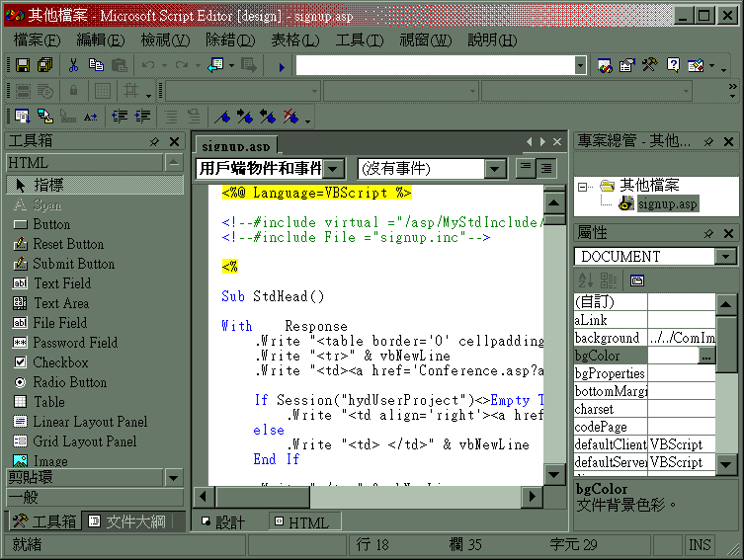
Task: Close the Toolbox panel
Action: (174, 141)
